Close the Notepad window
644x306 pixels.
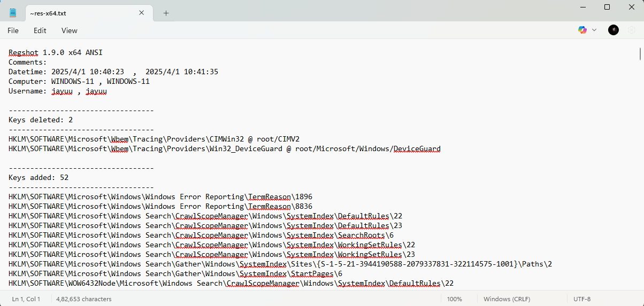point(632,7)
